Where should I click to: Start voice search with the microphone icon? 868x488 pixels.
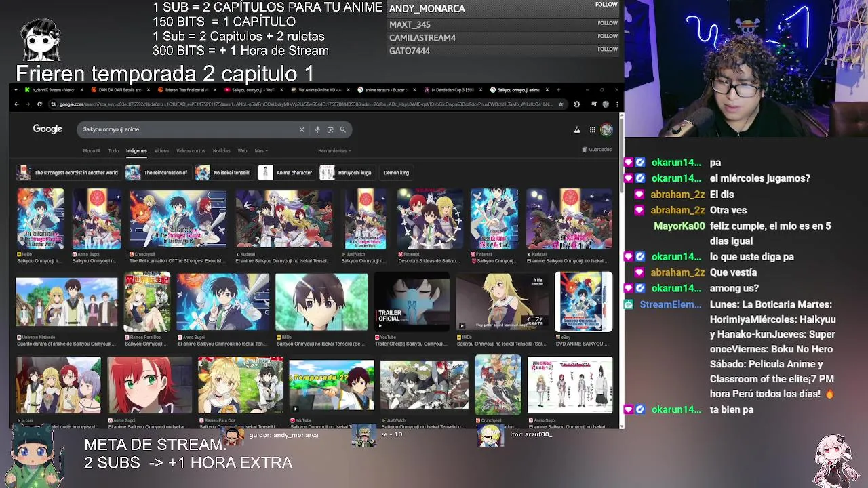317,129
